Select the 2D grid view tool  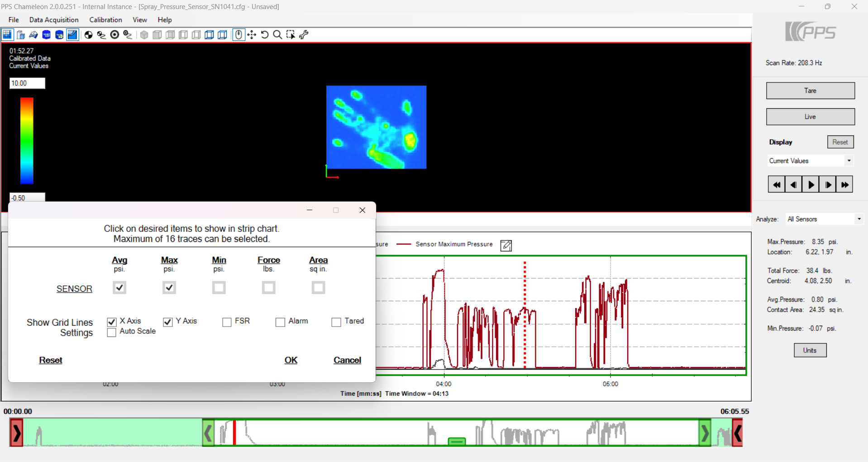(8, 34)
